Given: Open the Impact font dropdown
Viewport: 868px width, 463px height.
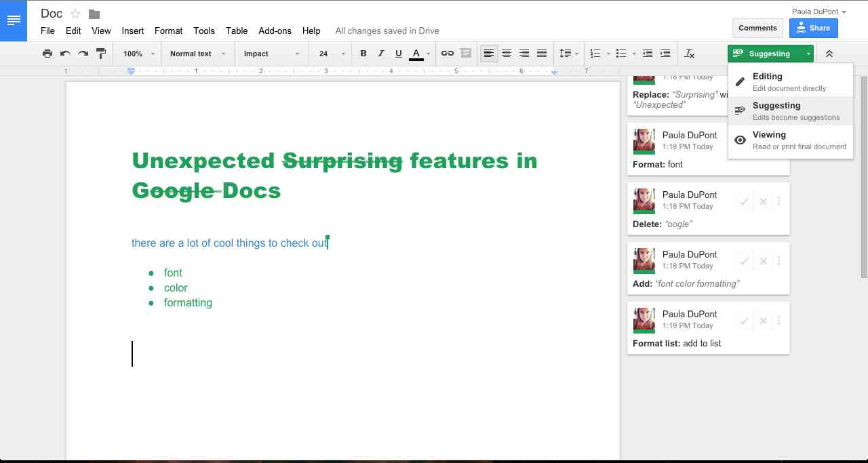Looking at the screenshot, I should click(272, 54).
